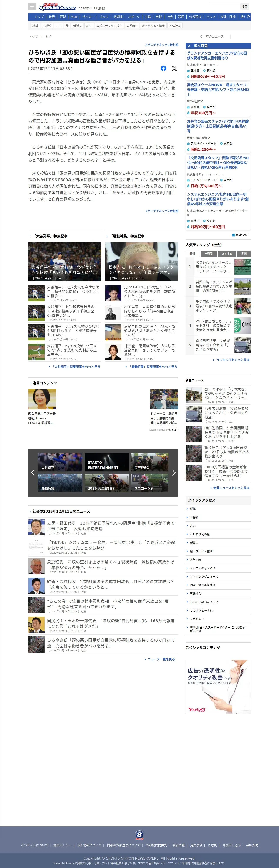
Task: Click the Sponichi Annex logo
Action: [x=57, y=7]
